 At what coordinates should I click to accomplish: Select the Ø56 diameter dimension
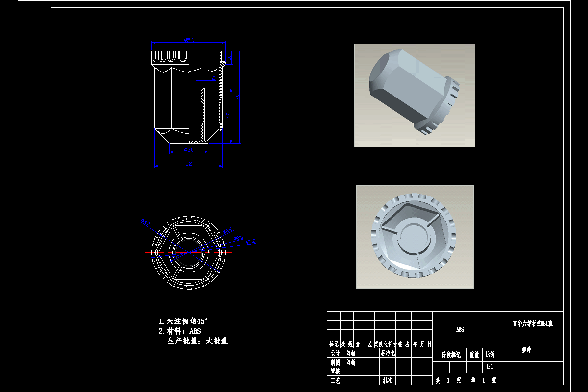pyautogui.click(x=189, y=40)
